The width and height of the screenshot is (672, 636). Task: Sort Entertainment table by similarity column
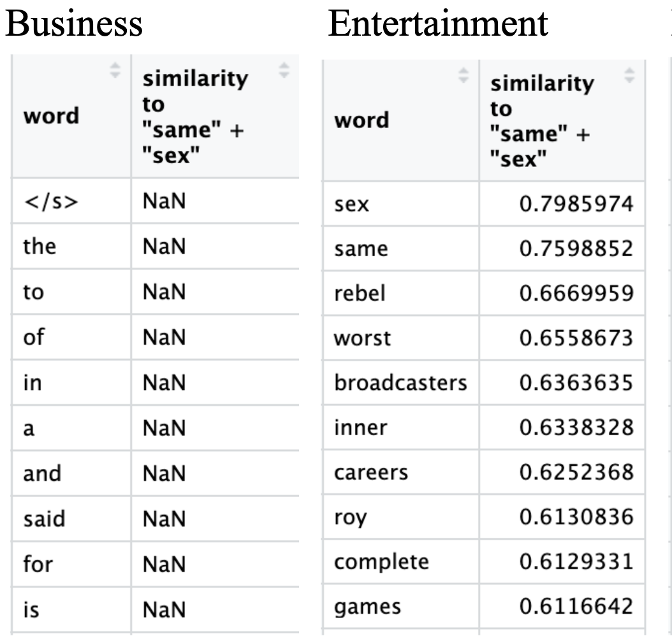click(x=631, y=76)
